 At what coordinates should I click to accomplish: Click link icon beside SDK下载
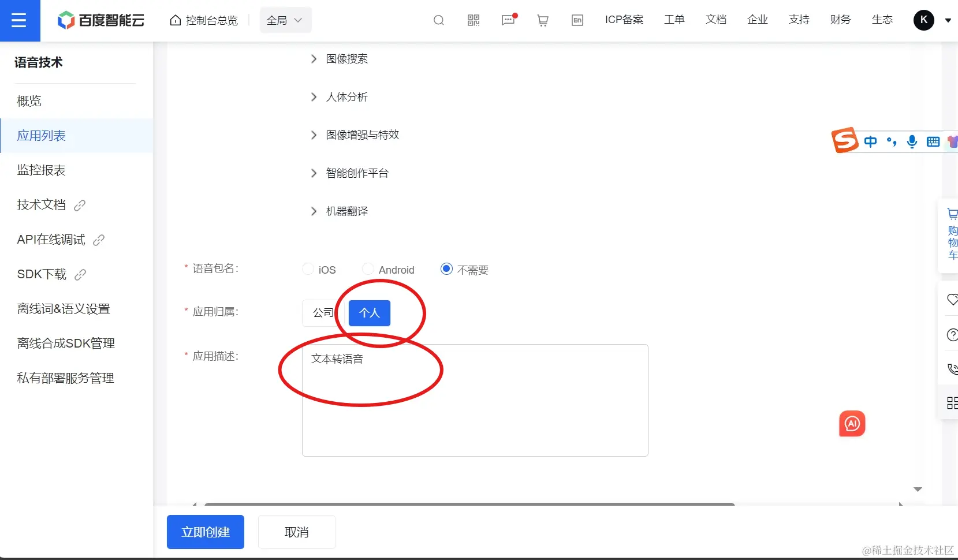80,274
